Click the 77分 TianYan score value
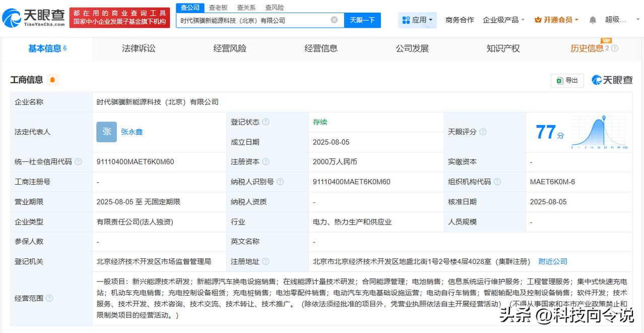This screenshot has width=644, height=333. (x=550, y=132)
